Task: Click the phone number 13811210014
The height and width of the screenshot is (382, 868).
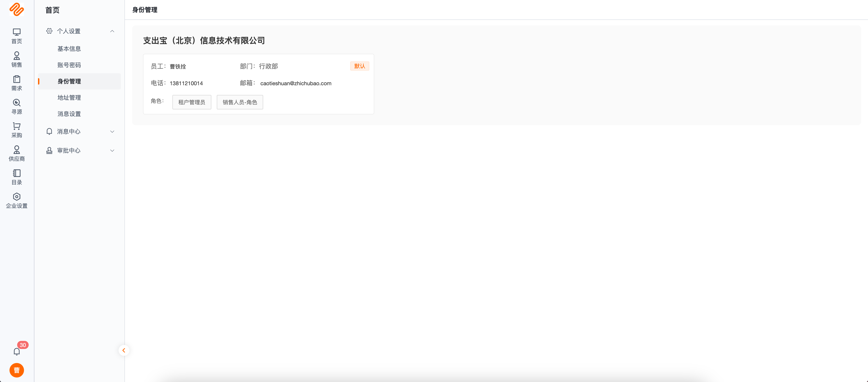Action: pyautogui.click(x=186, y=83)
